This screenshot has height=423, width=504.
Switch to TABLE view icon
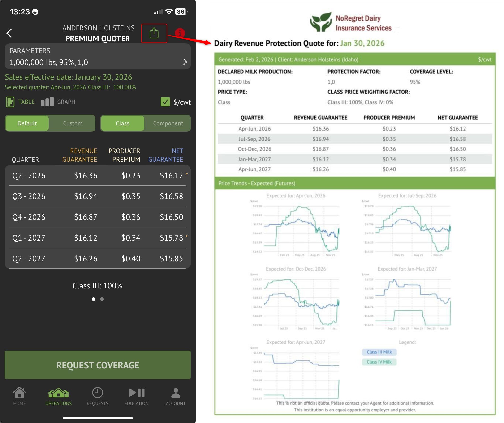(10, 102)
